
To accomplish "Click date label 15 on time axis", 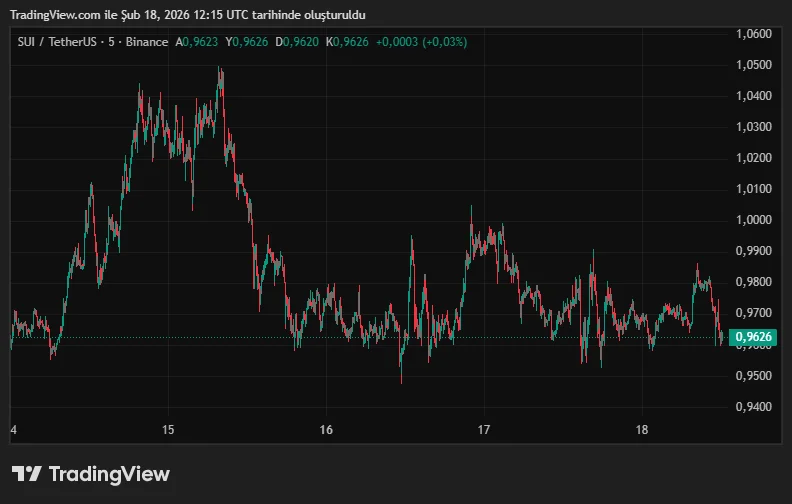I will pyautogui.click(x=168, y=430).
